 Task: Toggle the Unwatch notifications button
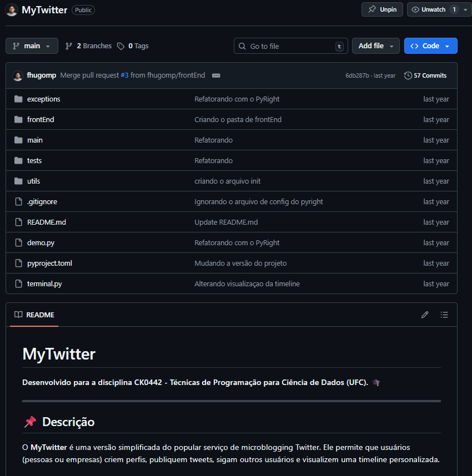pyautogui.click(x=433, y=9)
